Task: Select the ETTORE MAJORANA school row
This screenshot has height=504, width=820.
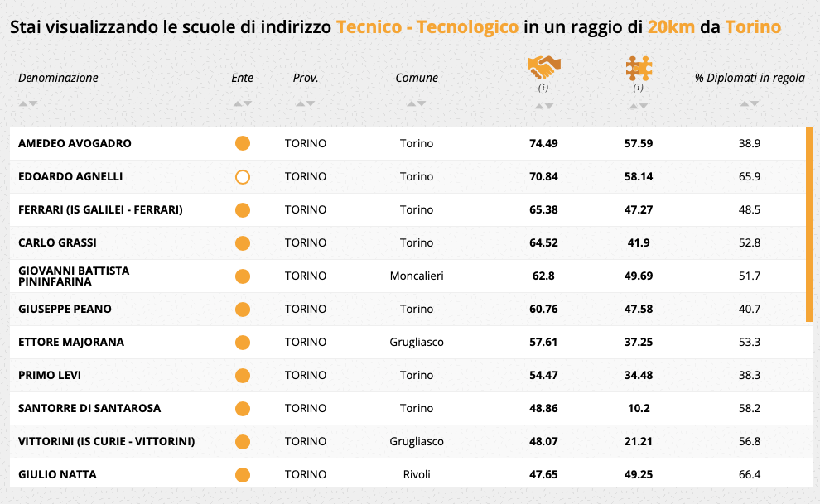Action: click(x=70, y=342)
